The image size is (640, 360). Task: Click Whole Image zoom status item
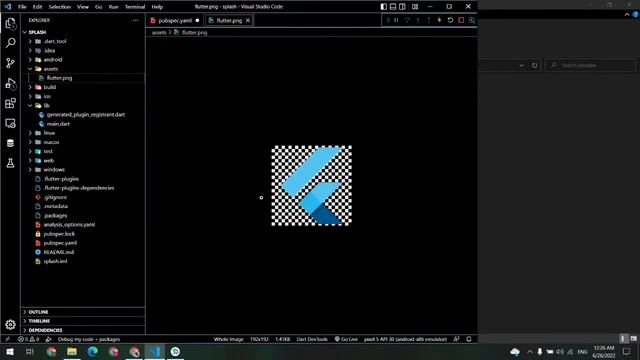pos(229,339)
